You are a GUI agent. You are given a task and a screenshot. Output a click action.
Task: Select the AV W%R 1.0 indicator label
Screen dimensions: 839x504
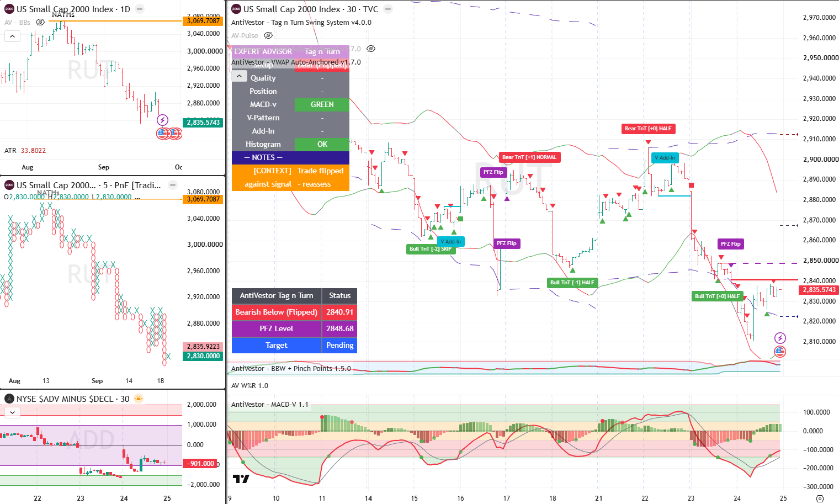click(x=249, y=385)
